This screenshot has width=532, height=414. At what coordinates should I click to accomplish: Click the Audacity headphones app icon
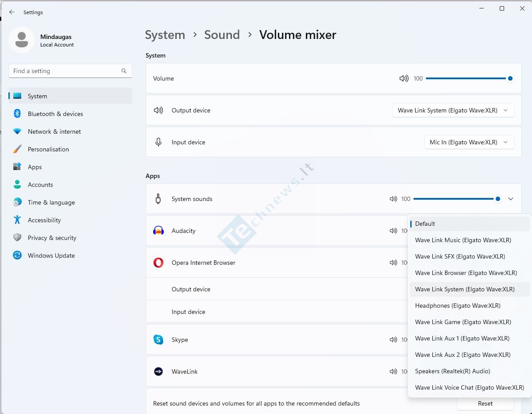point(158,231)
